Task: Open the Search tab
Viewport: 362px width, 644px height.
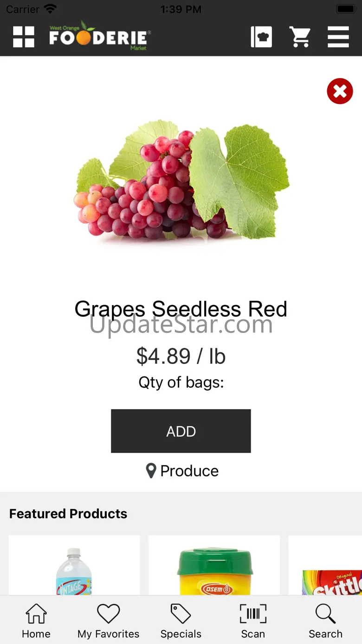Action: click(325, 620)
